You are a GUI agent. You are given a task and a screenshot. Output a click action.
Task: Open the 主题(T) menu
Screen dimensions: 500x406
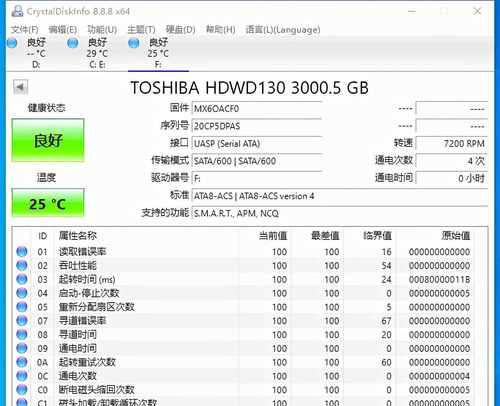pos(141,30)
